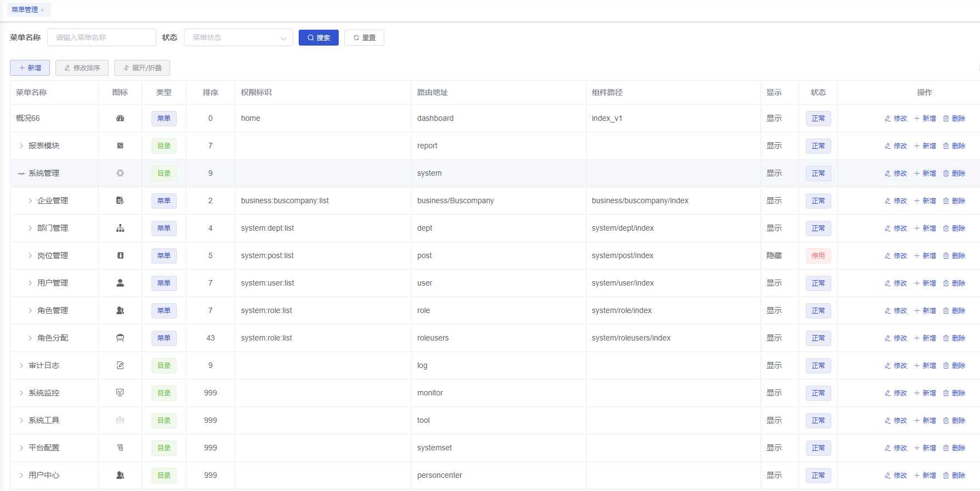
Task: Click 删除 in the 企业管理 row
Action: (954, 200)
